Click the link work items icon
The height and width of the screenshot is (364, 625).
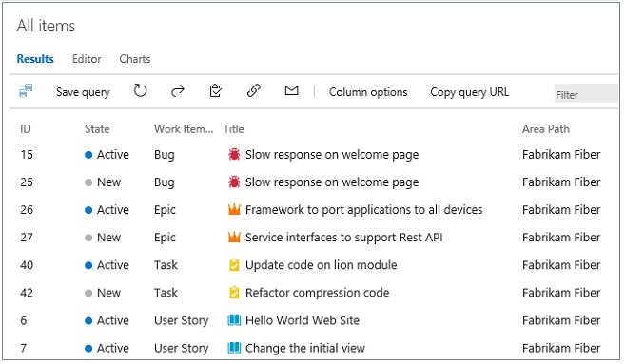253,91
